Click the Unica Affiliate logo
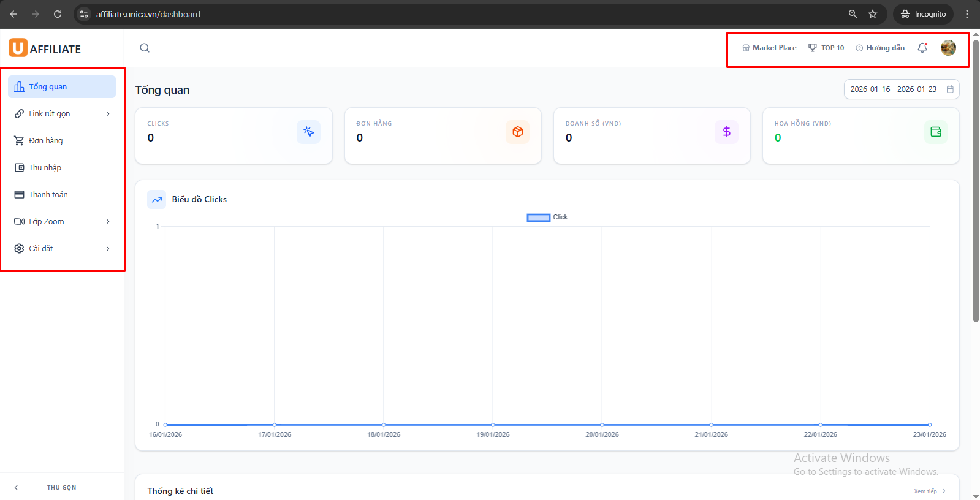Screen dimensions: 980x500 [x=45, y=48]
